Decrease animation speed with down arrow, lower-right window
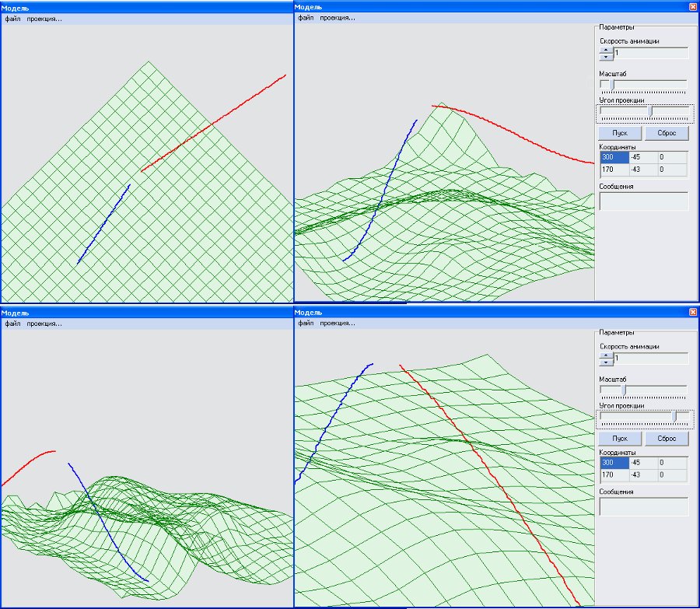The height and width of the screenshot is (609, 700). [x=606, y=362]
